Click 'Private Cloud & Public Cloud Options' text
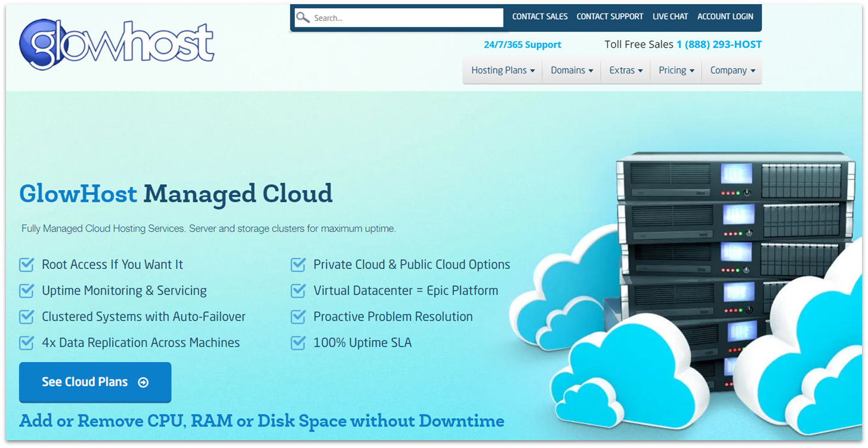Screen dimensions: 868x448 pos(412,264)
